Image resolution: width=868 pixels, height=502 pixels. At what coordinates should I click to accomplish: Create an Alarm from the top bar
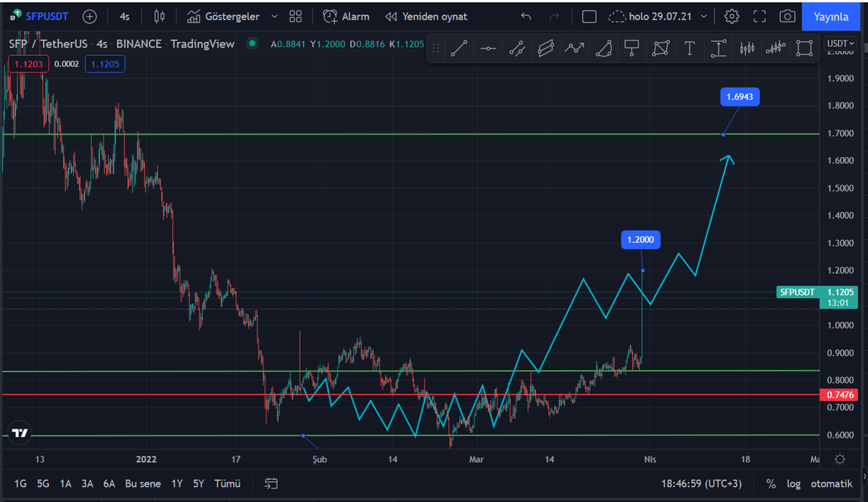[x=346, y=16]
